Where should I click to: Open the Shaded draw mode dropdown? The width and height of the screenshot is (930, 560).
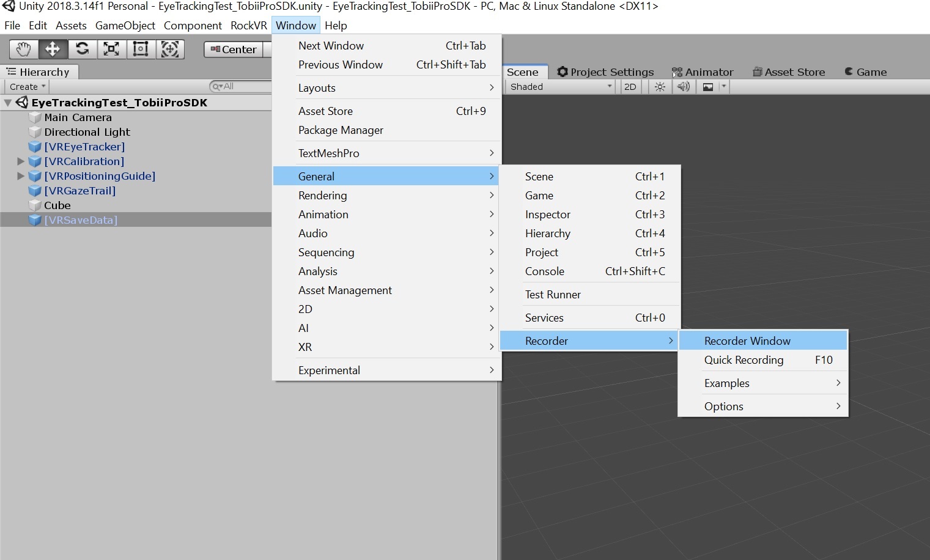point(561,87)
